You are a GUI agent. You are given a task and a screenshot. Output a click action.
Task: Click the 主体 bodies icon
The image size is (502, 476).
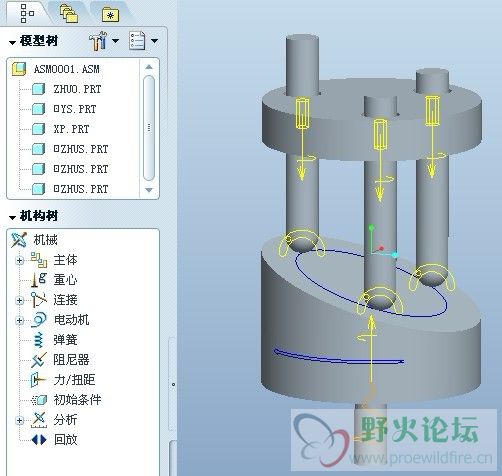tap(39, 260)
